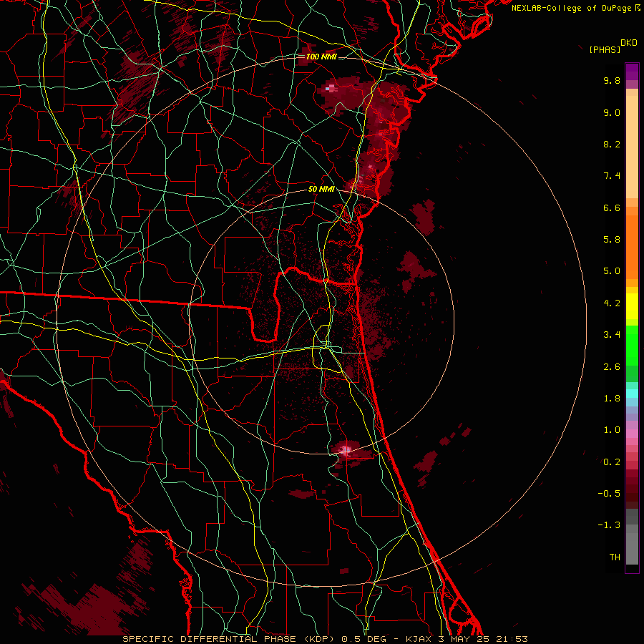Click the 50 NMI range ring label
The height and width of the screenshot is (644, 644).
pos(321,190)
